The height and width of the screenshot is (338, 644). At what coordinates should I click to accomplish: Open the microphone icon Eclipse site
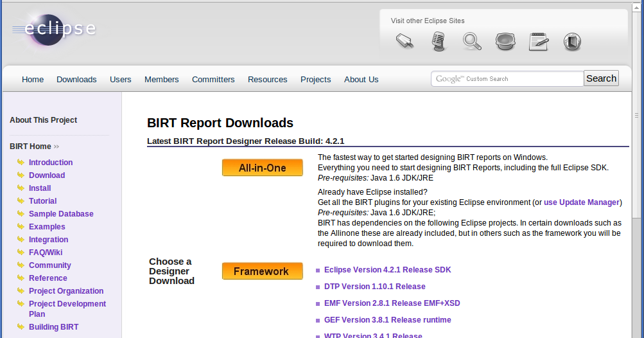pos(439,41)
